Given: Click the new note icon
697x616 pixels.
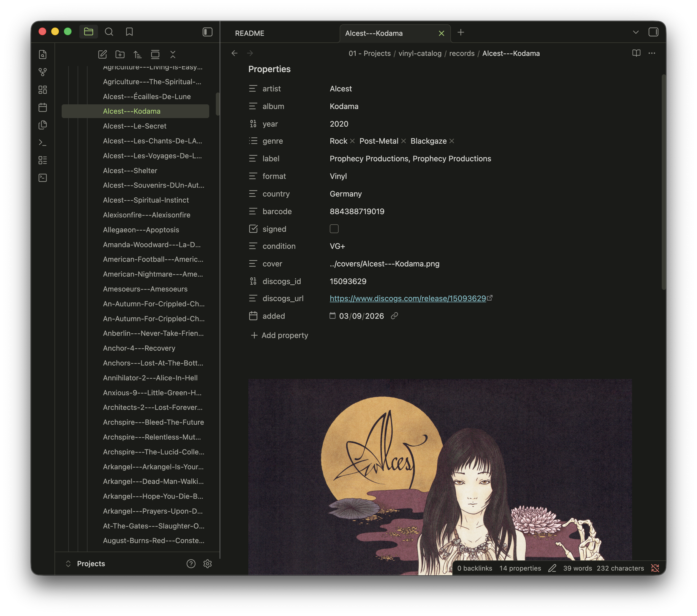Looking at the screenshot, I should (x=102, y=54).
